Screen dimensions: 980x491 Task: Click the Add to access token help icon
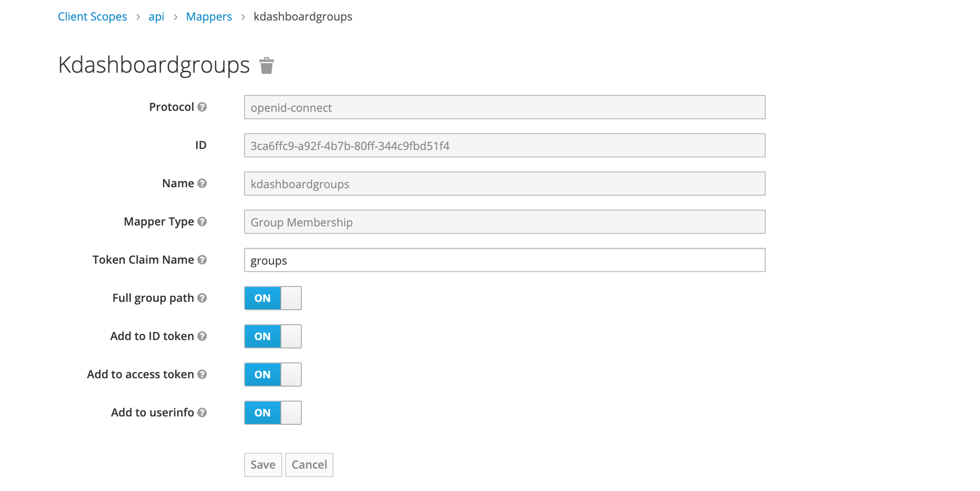(202, 375)
